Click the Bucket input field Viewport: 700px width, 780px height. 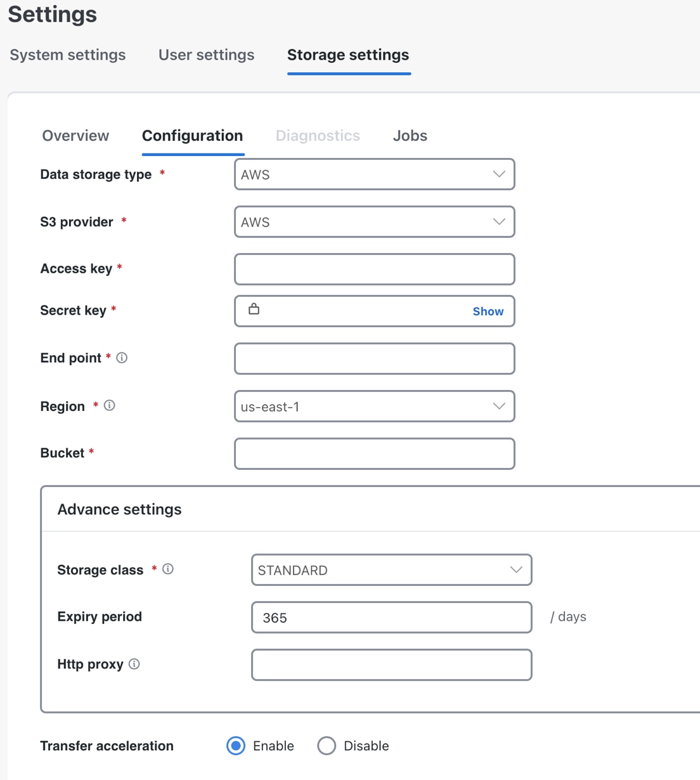coord(374,453)
